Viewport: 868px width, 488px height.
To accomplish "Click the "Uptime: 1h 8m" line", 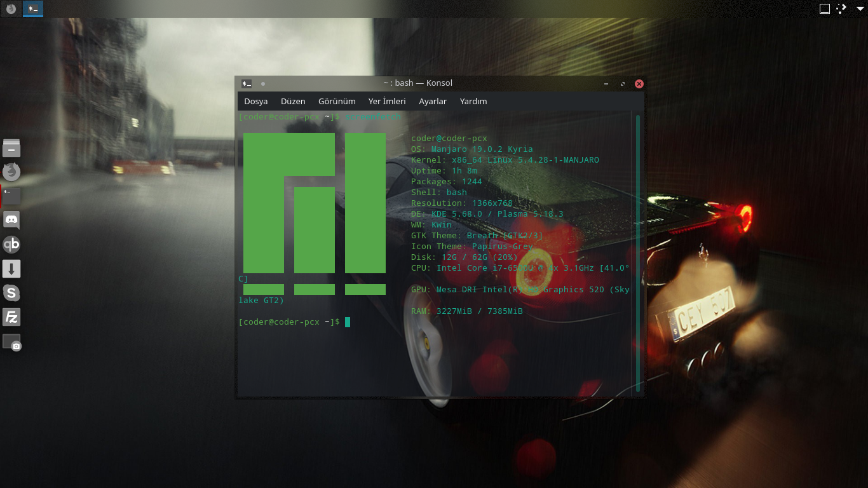I will [444, 171].
